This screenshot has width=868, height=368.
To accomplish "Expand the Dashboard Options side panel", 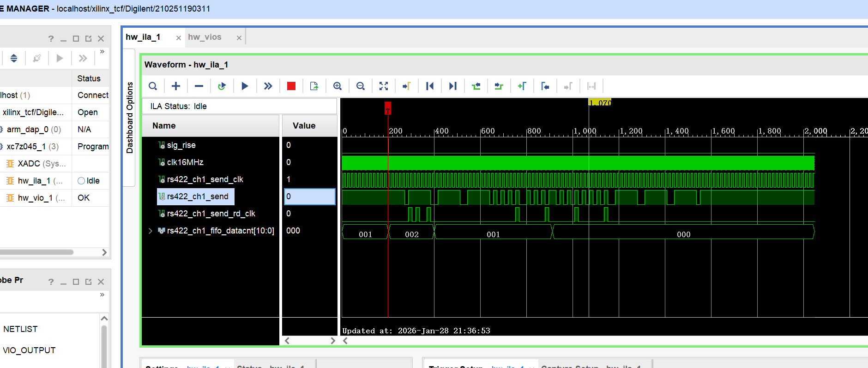I will point(130,117).
